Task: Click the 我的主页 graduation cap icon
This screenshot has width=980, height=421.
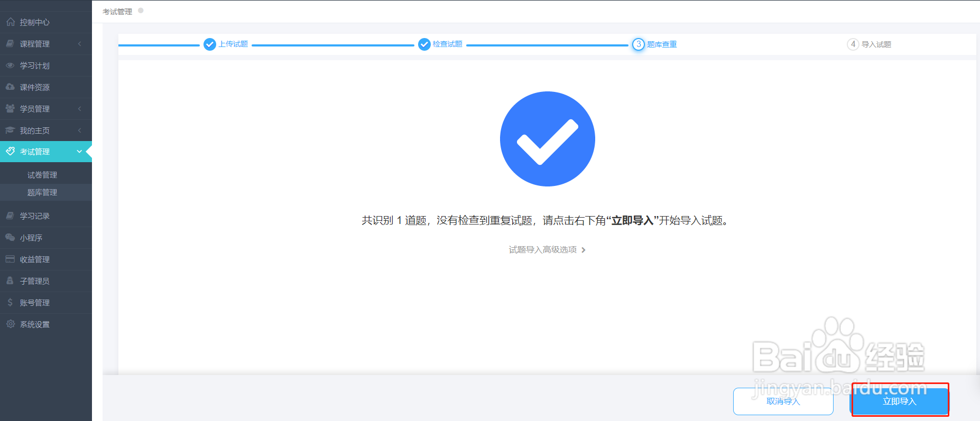Action: [10, 130]
